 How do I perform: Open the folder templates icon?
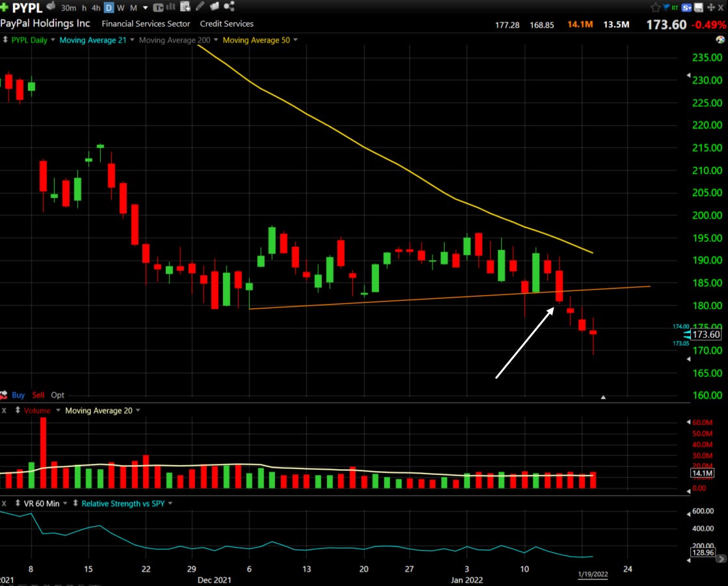pyautogui.click(x=214, y=6)
